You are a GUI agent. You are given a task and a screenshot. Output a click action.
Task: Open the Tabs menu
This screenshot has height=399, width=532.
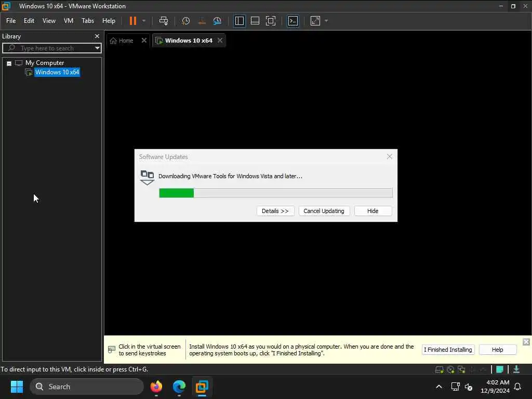pyautogui.click(x=88, y=21)
